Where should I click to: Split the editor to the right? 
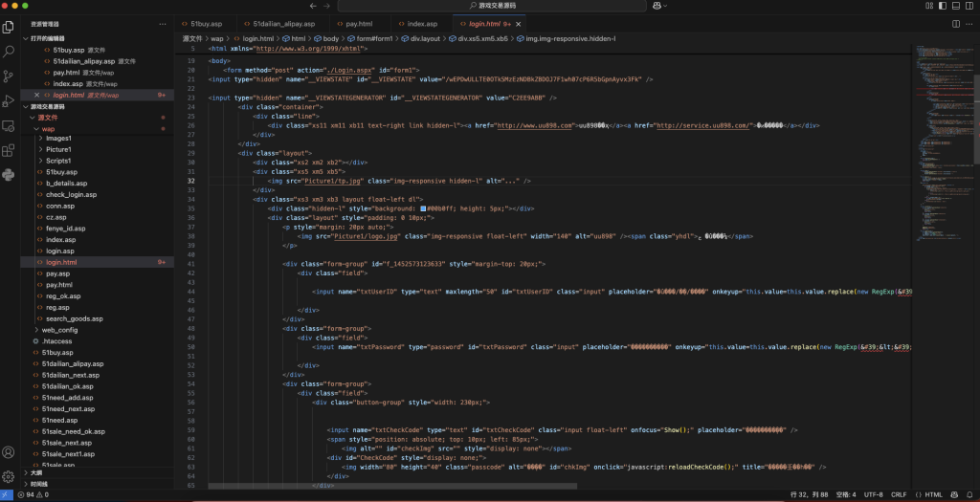pyautogui.click(x=956, y=24)
